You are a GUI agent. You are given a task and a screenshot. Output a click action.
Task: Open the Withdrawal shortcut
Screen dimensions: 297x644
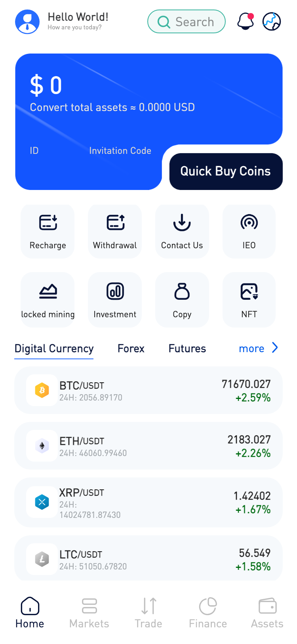click(x=115, y=231)
